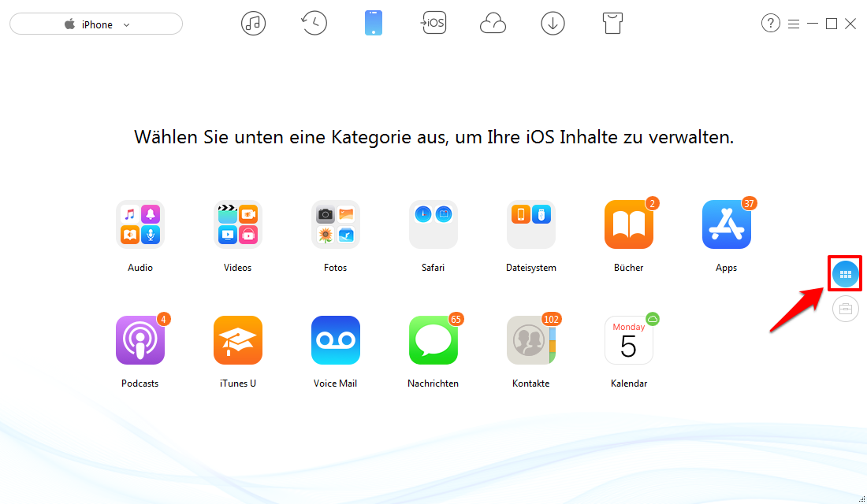Screen dimensions: 867x504
Task: Click the Dateisystem label text
Action: point(530,268)
